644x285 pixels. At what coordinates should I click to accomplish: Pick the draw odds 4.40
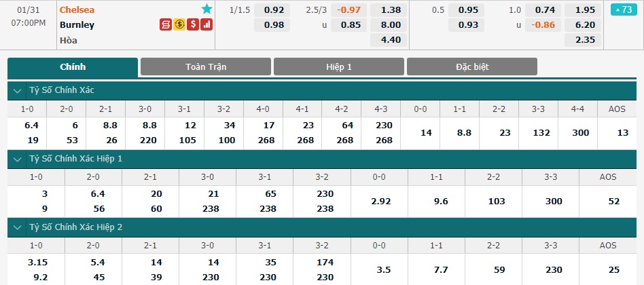[x=389, y=40]
